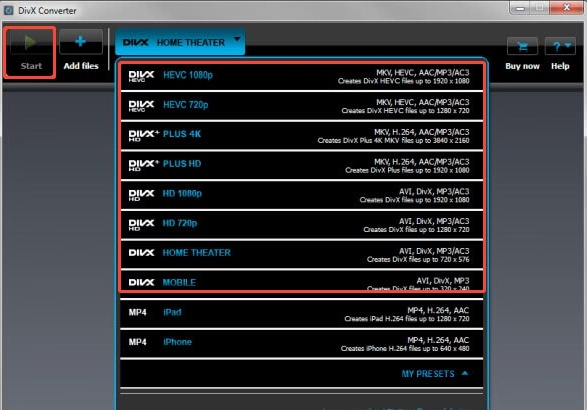Open the Help question mark menu

(x=560, y=46)
